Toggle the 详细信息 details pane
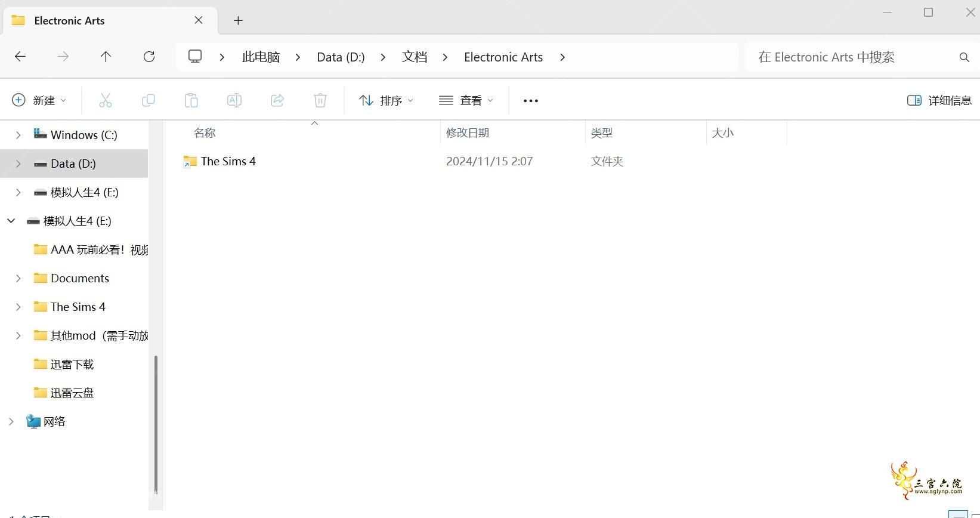This screenshot has width=980, height=518. [939, 100]
